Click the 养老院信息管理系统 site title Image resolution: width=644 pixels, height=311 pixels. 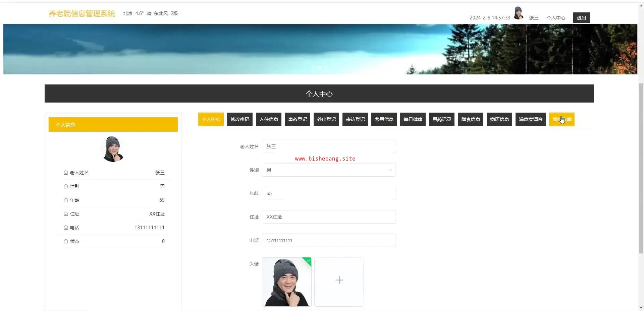pos(82,13)
